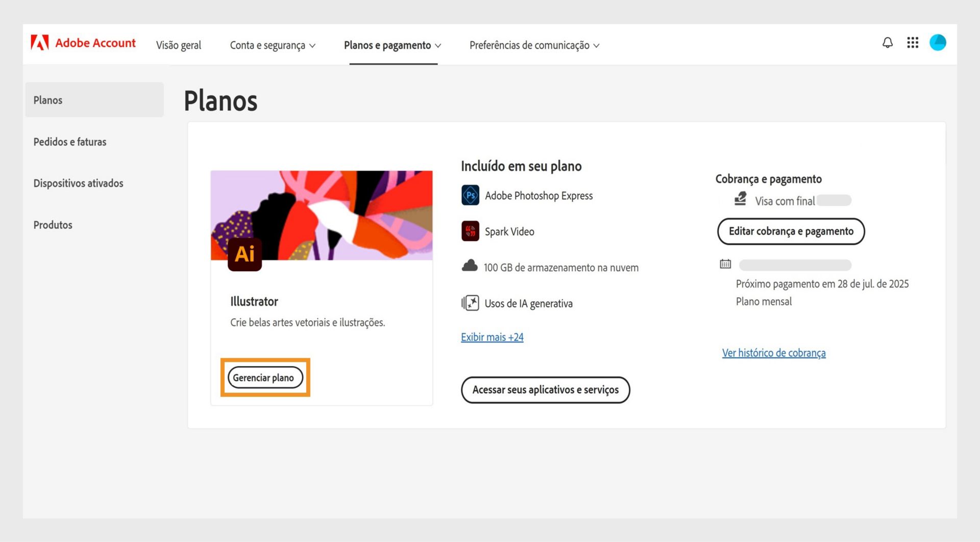The width and height of the screenshot is (980, 542).
Task: Click Gerenciar plano button
Action: [x=265, y=378]
